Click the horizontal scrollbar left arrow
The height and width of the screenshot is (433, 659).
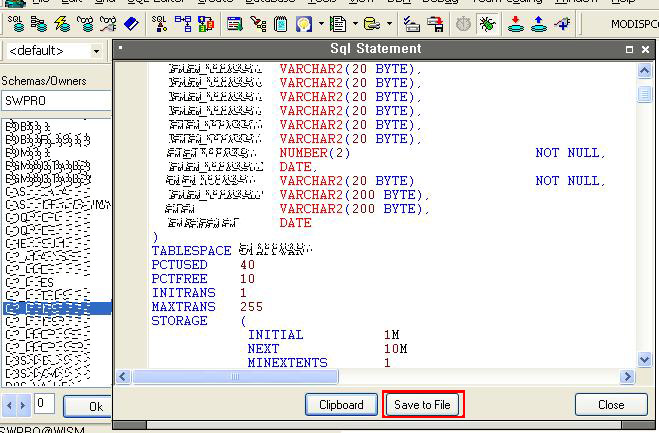click(123, 376)
